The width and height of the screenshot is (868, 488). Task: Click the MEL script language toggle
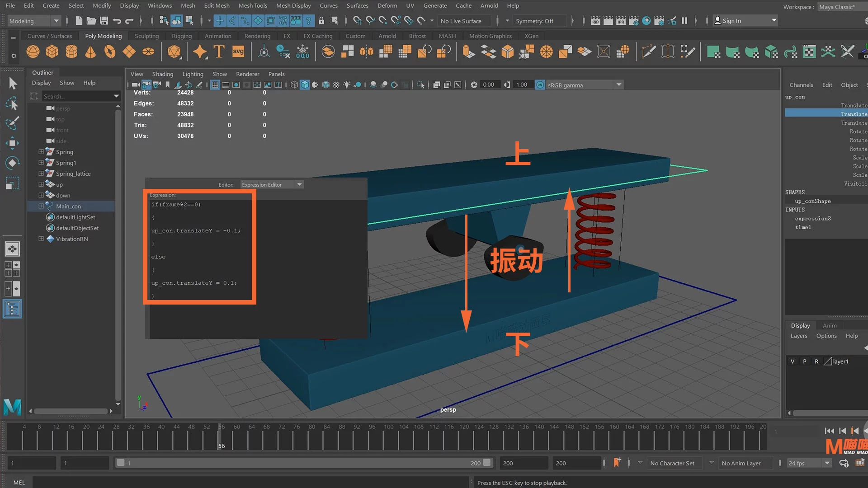coord(19,483)
